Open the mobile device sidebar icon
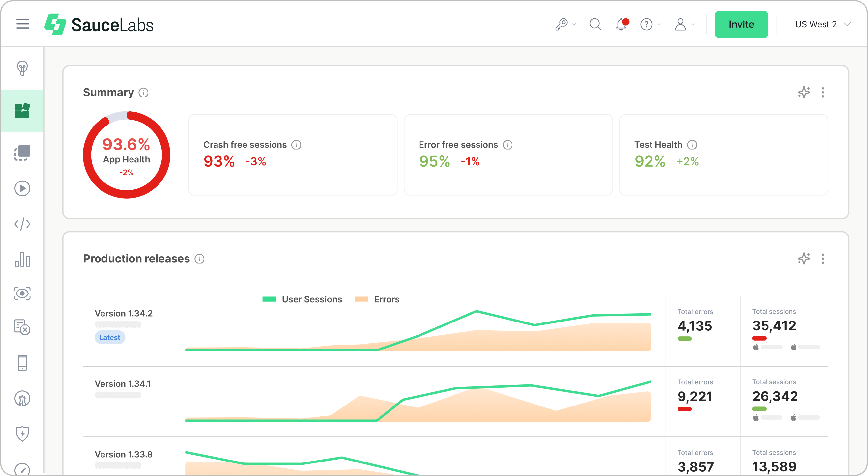 22,363
